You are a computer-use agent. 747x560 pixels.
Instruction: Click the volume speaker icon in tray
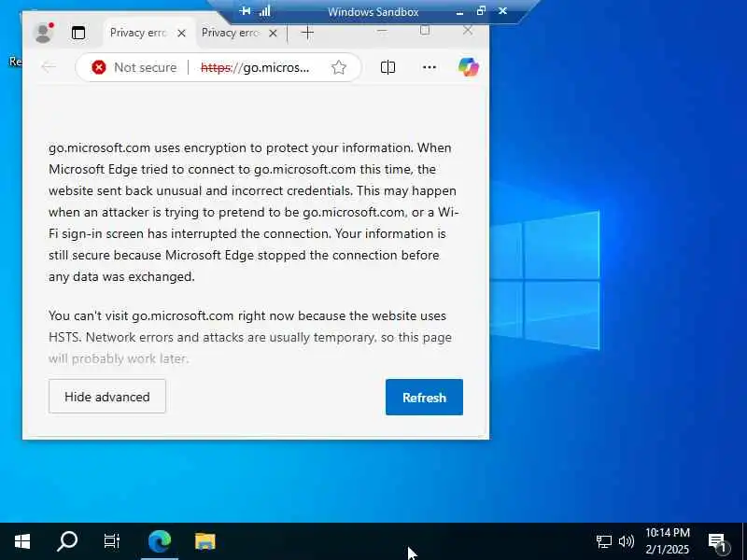626,541
